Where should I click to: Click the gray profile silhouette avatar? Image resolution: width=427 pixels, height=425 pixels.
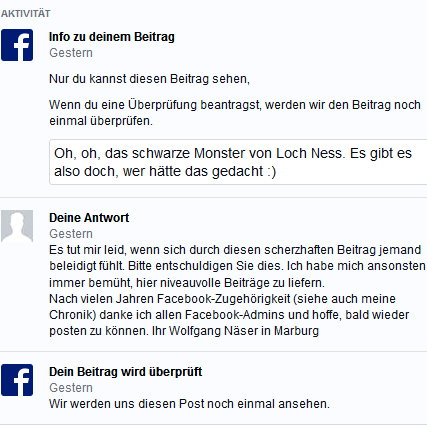coord(17,226)
